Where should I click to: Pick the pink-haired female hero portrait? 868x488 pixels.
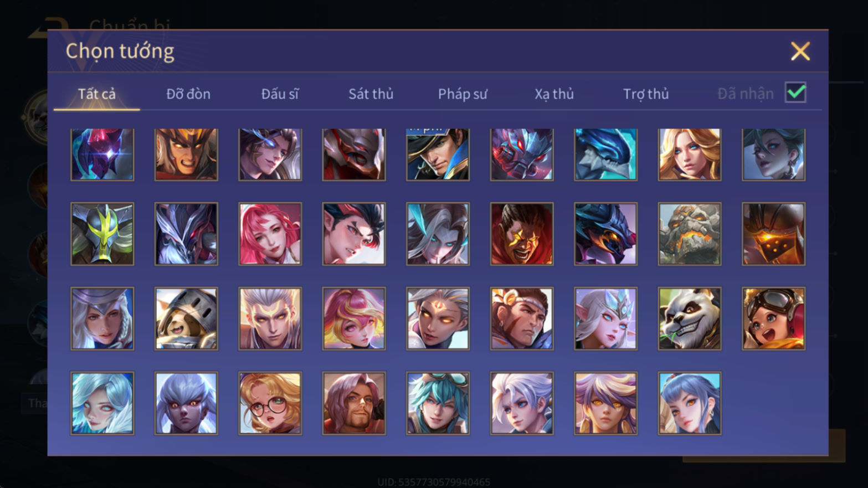pos(270,234)
